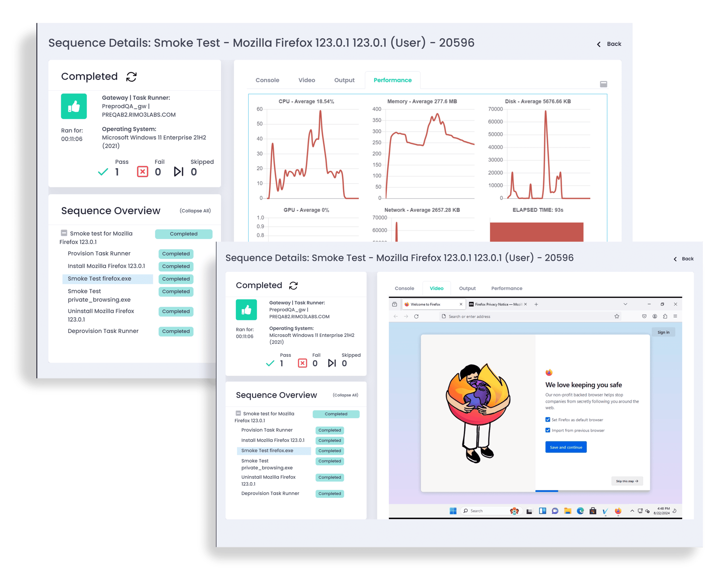Click the bookmark star in Firefox address bar
Viewport: 728px width, 579px height.
coord(617,316)
